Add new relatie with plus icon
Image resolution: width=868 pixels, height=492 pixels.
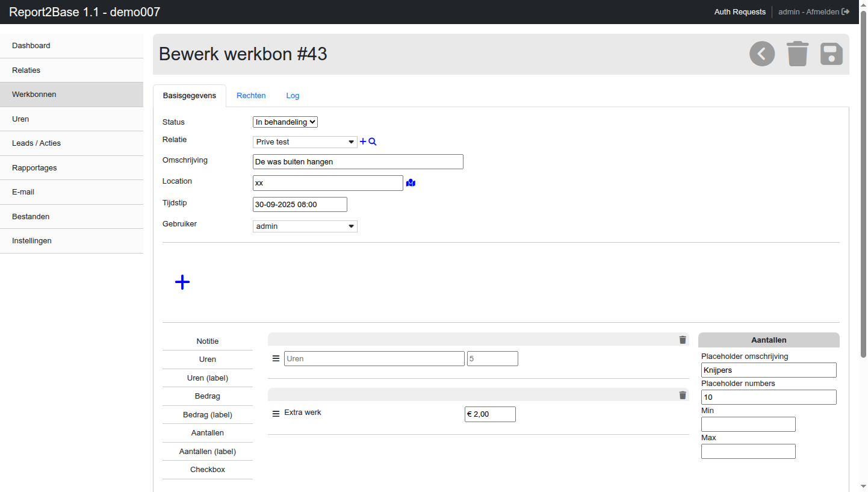click(363, 142)
